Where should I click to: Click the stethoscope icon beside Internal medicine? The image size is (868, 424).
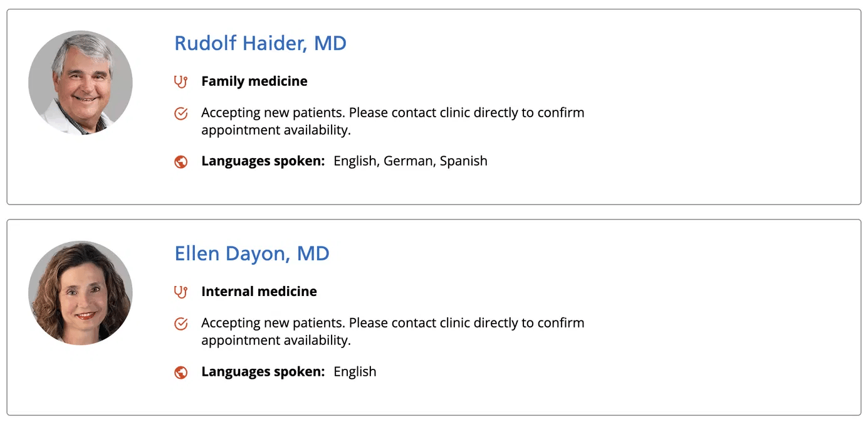tap(180, 292)
